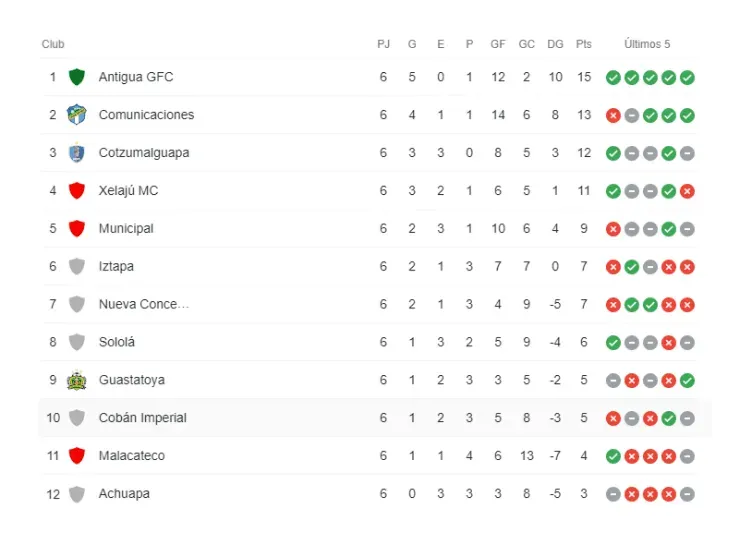Click the Municipal red shield crest
Screen dimensions: 740x557
77,228
